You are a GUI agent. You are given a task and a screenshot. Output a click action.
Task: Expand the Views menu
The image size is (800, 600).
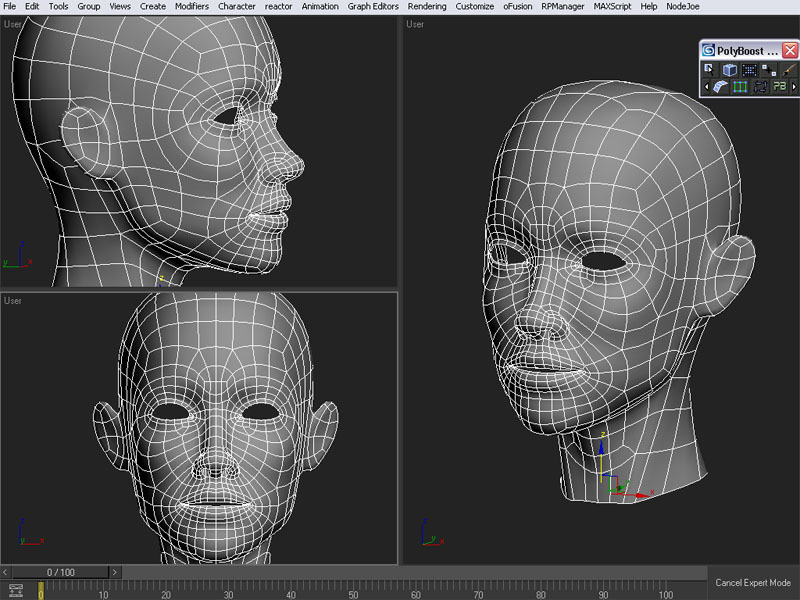point(120,7)
